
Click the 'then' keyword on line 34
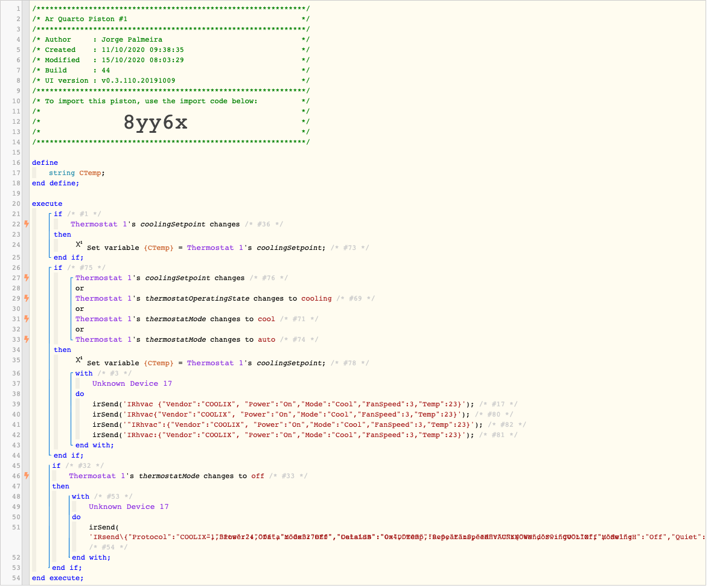pyautogui.click(x=62, y=350)
